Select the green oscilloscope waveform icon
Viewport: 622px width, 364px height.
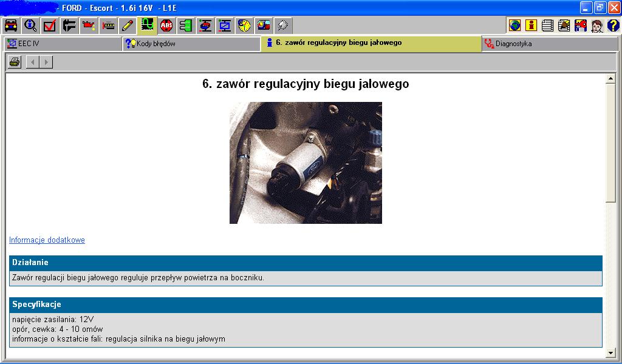147,25
